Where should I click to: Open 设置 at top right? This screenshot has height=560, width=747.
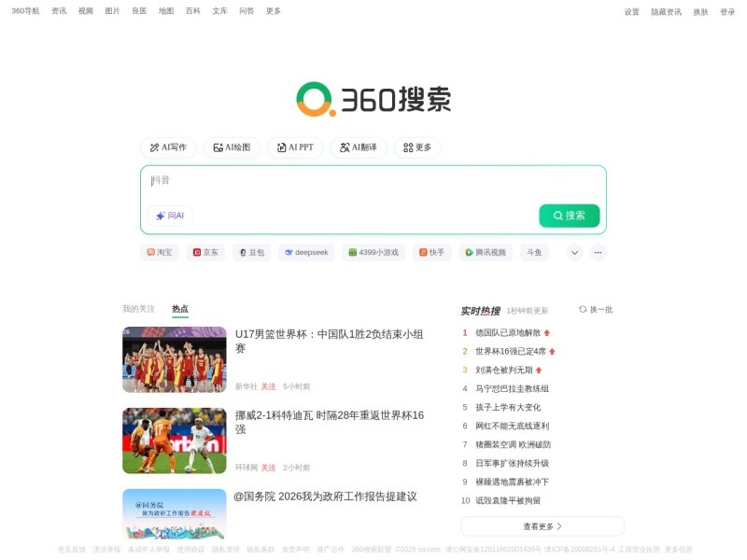pos(632,12)
